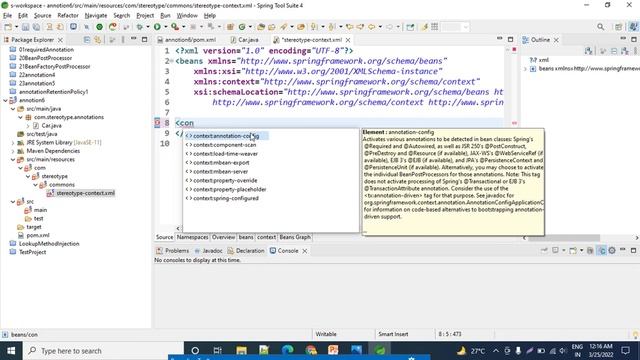The height and width of the screenshot is (360, 640).
Task: Maximize the Outline view
Action: 634,39
